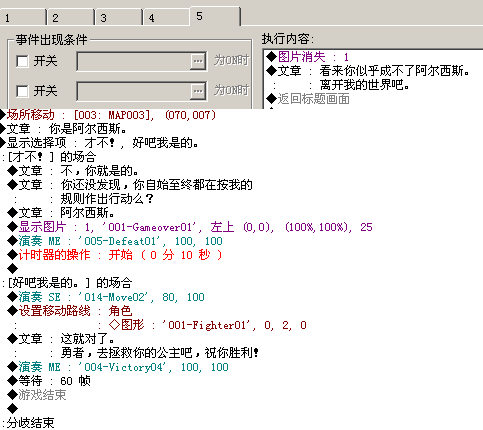Image resolution: width=483 pixels, height=430 pixels.
Task: Select the 演奏 ME 005-Defeat01 command
Action: [x=115, y=241]
